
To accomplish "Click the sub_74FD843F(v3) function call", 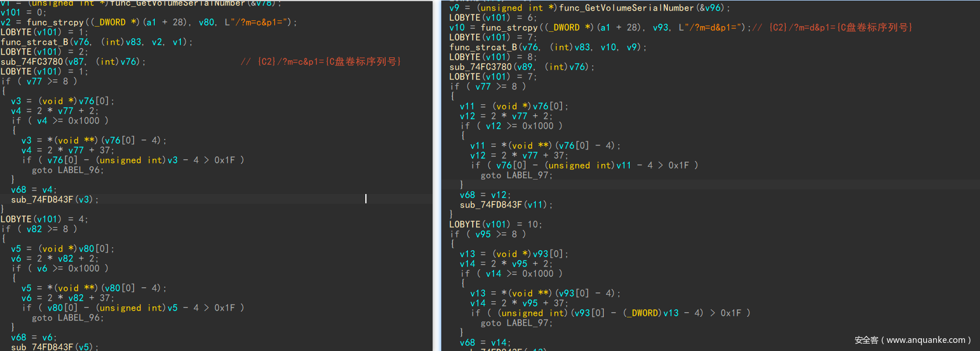I will point(55,200).
